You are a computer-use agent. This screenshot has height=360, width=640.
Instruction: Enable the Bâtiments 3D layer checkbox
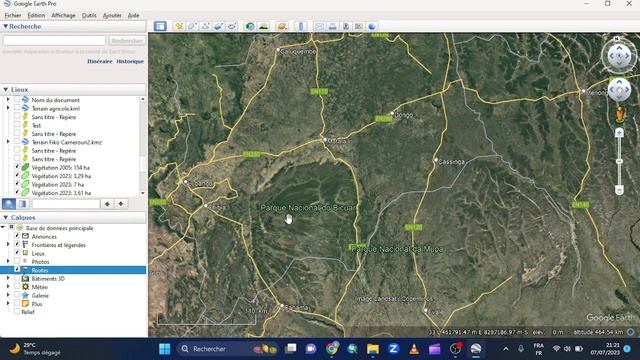tap(17, 278)
